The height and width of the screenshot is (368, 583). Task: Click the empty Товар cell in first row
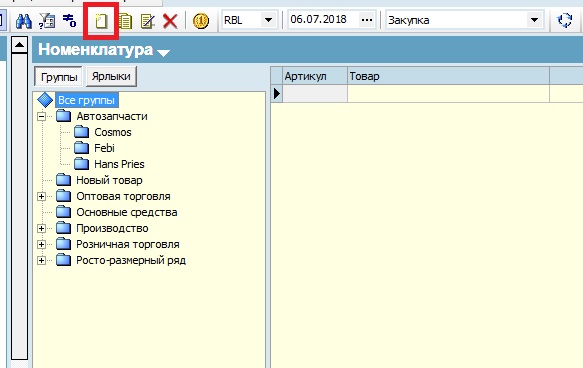448,93
